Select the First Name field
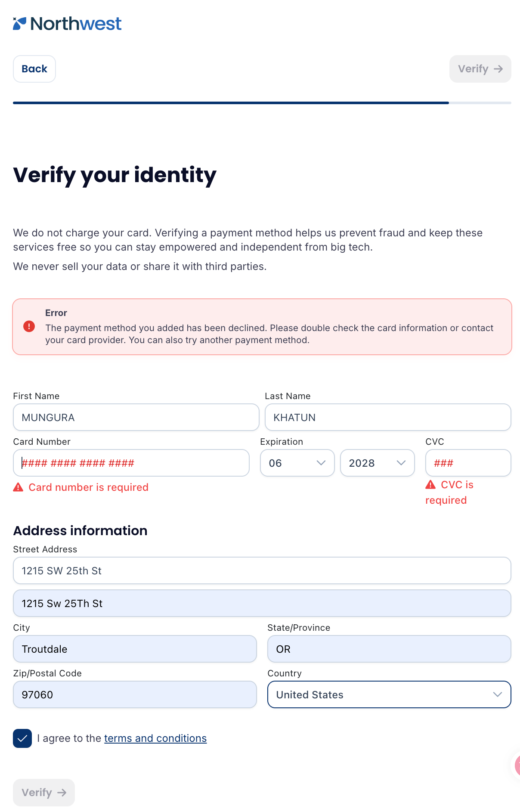The image size is (520, 812). (136, 417)
